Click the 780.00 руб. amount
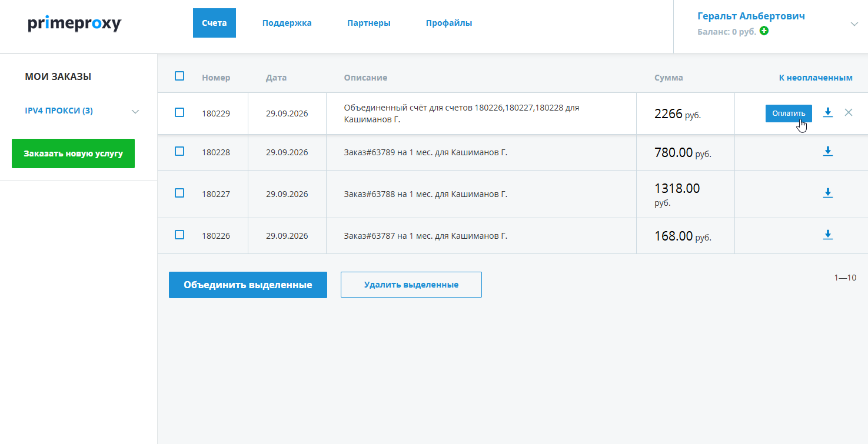This screenshot has height=444, width=868. 683,153
